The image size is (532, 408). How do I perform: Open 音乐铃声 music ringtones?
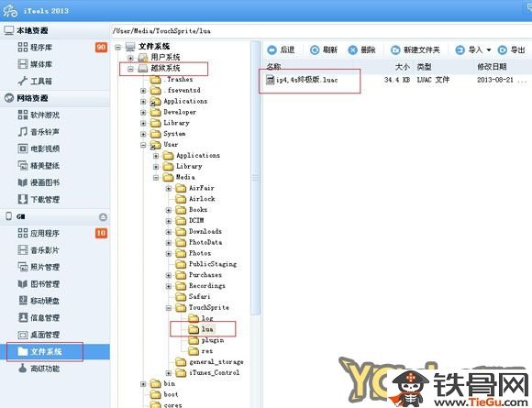point(45,132)
